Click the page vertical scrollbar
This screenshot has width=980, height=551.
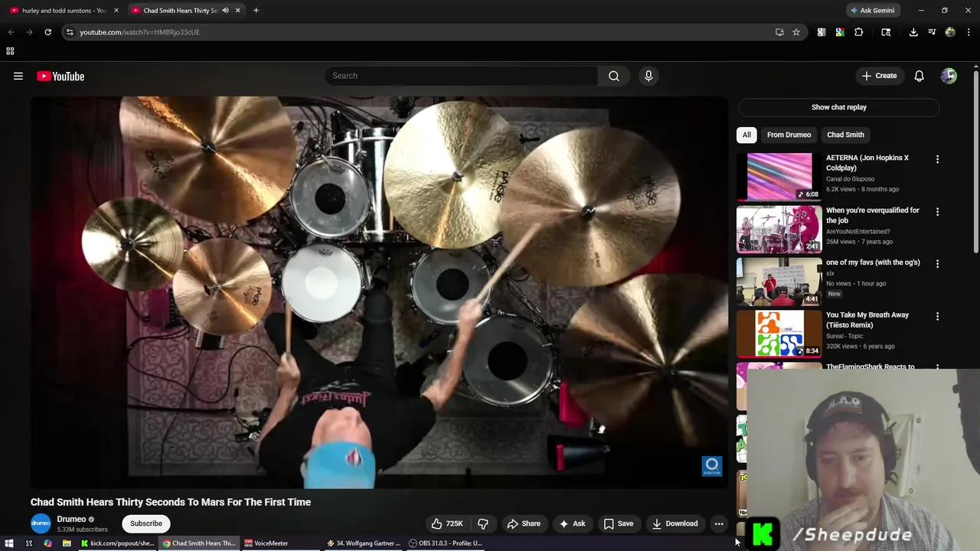click(x=976, y=161)
